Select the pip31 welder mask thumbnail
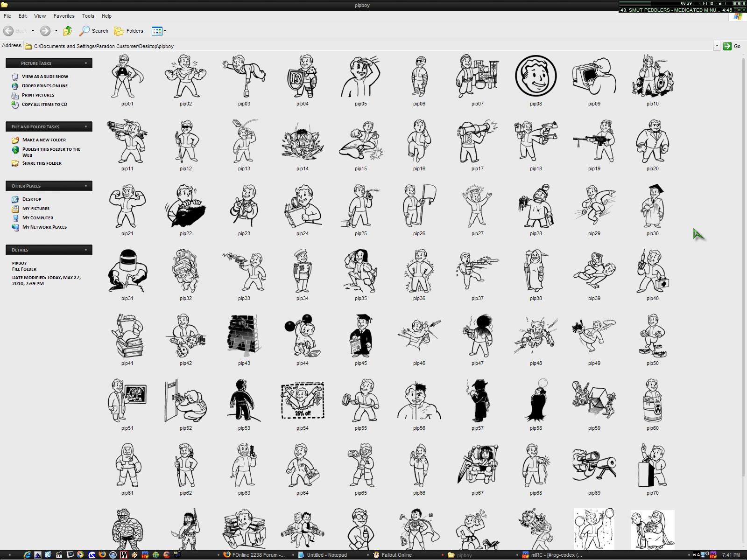The image size is (747, 560). 127,271
